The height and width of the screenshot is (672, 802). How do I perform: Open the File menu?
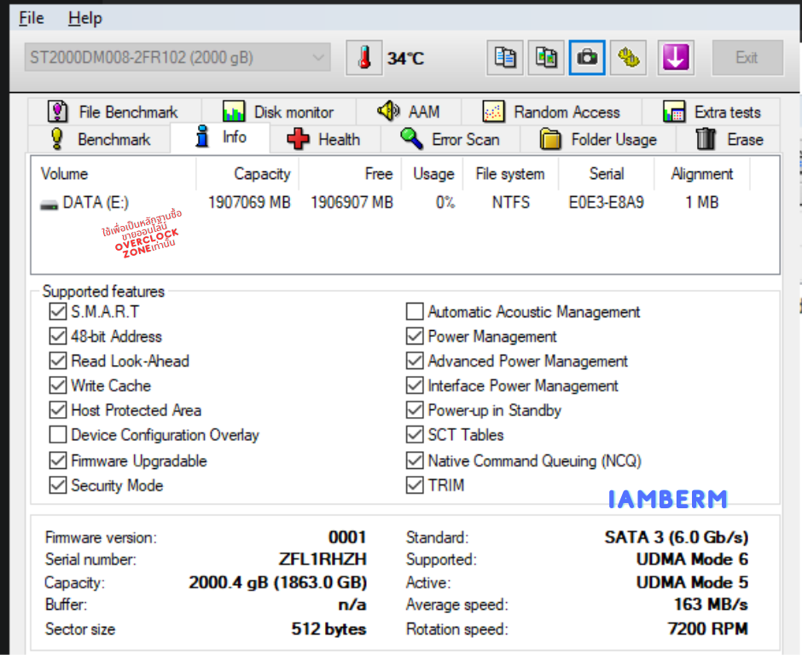click(32, 18)
